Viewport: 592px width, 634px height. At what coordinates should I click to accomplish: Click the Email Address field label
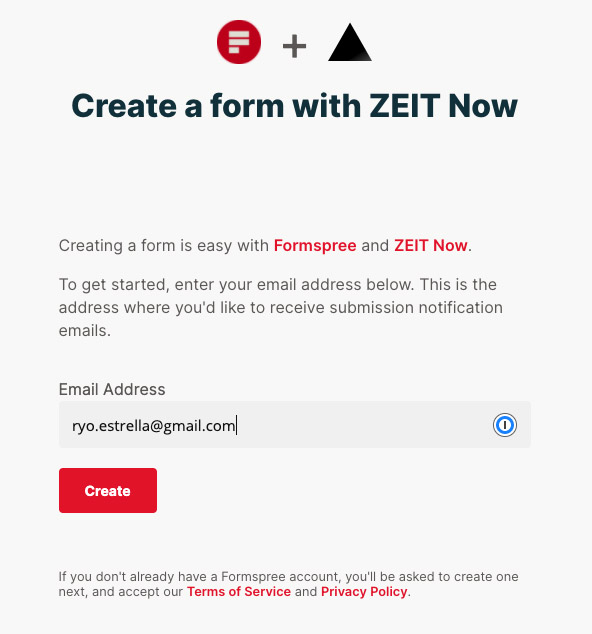pos(112,389)
